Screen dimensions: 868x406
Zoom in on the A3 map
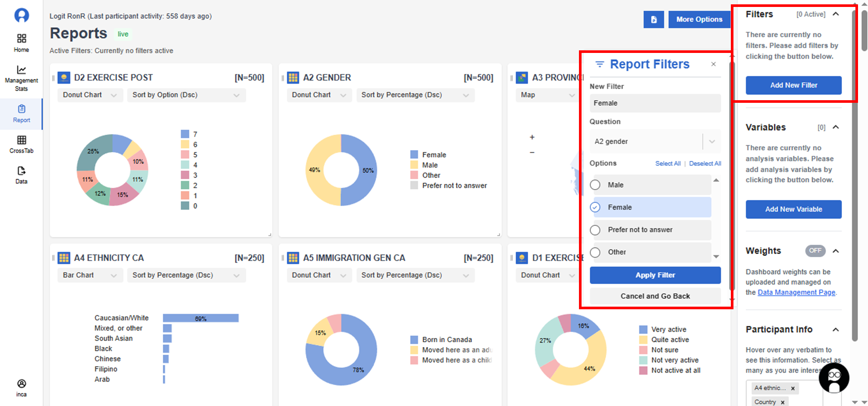[532, 138]
